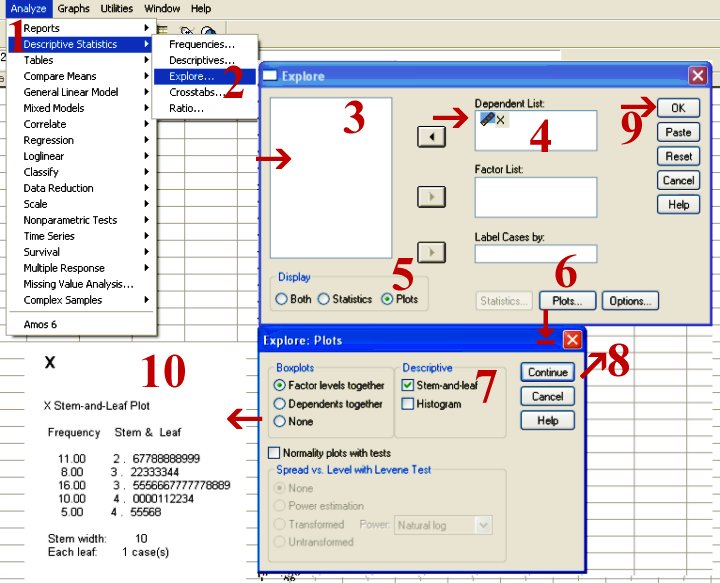Select Explore... in Descriptive Statistics submenu
720x583 pixels.
[x=204, y=76]
